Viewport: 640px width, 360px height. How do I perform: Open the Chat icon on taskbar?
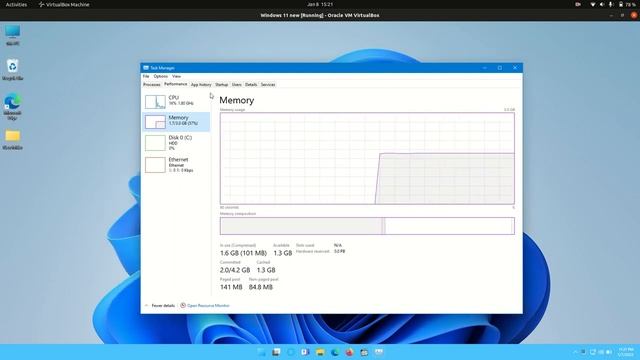coord(305,352)
